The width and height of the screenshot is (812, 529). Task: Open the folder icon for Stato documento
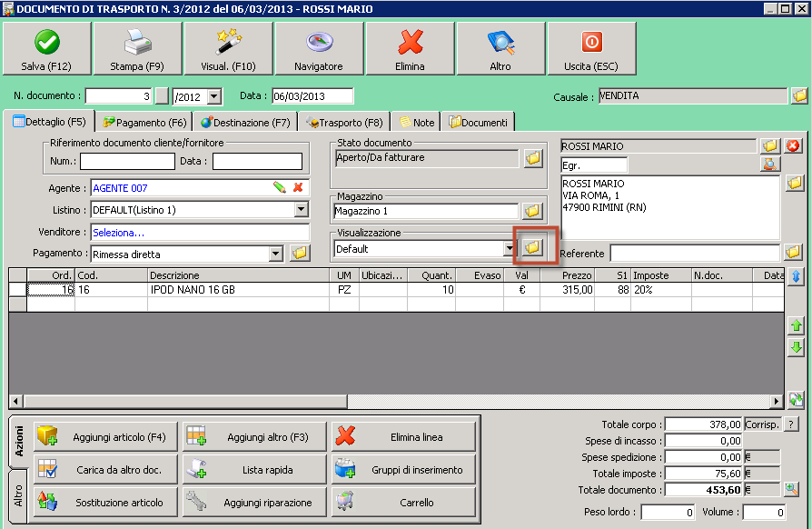(x=533, y=158)
